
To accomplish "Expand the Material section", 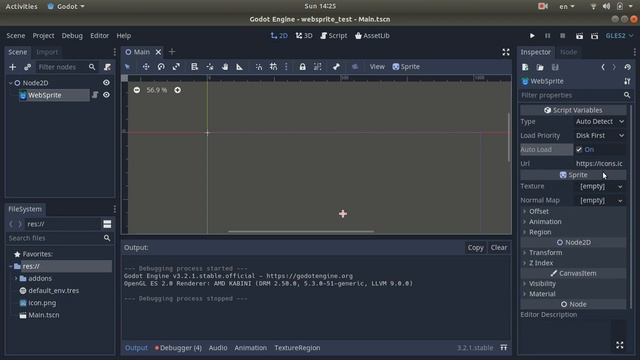I will point(542,294).
